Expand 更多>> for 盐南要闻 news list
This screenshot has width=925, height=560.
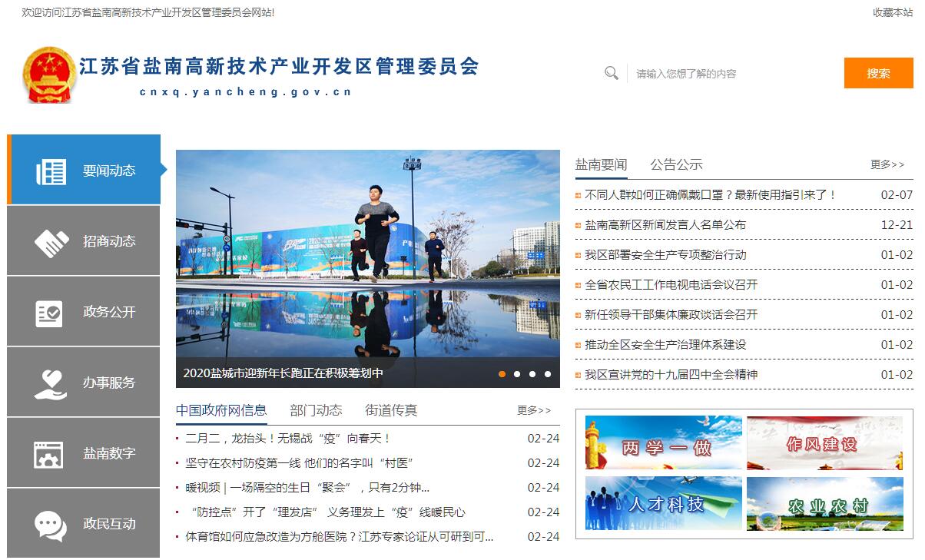coord(887,164)
